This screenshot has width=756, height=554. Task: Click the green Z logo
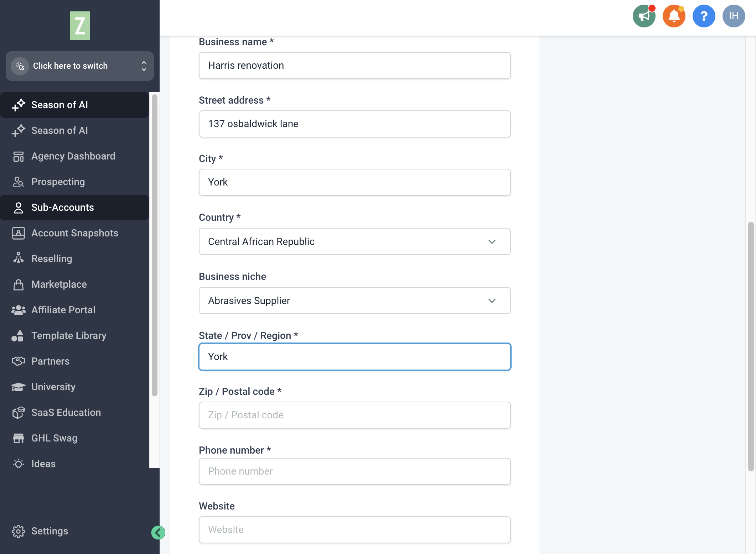tap(80, 26)
